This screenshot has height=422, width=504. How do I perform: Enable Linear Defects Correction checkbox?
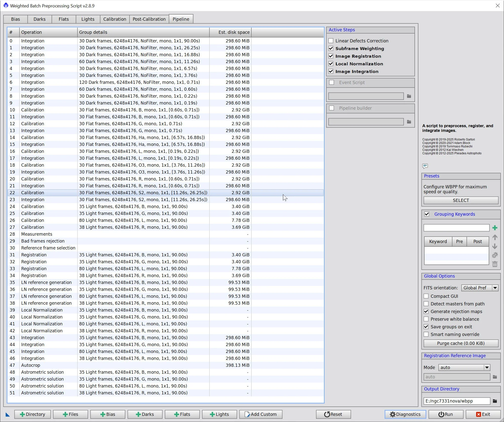[331, 41]
